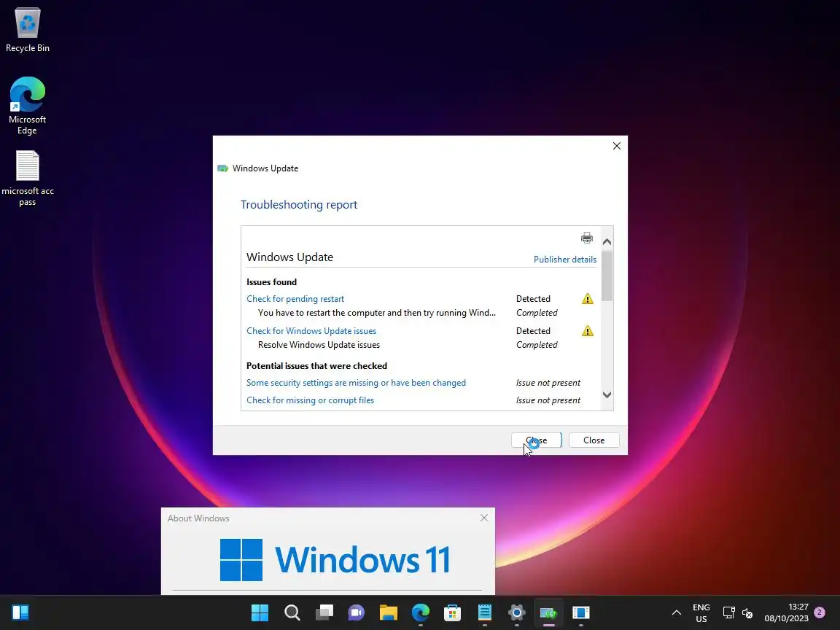Open Check for missing or corrupt files link
The width and height of the screenshot is (840, 630).
(x=310, y=400)
